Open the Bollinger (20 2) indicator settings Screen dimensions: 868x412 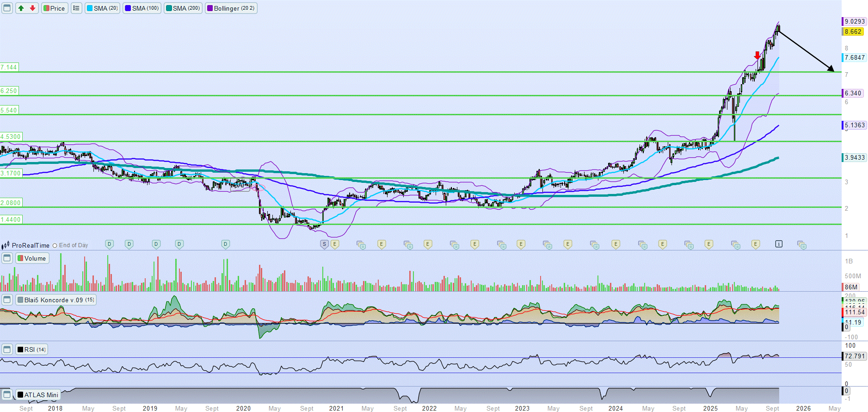(231, 8)
